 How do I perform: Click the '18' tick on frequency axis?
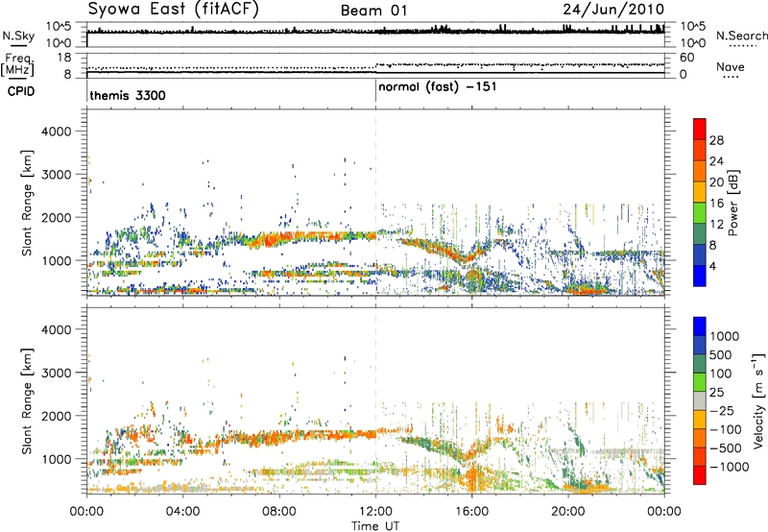point(64,58)
